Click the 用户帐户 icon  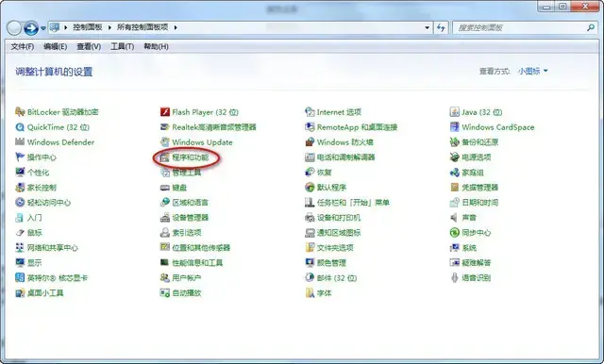coord(165,278)
